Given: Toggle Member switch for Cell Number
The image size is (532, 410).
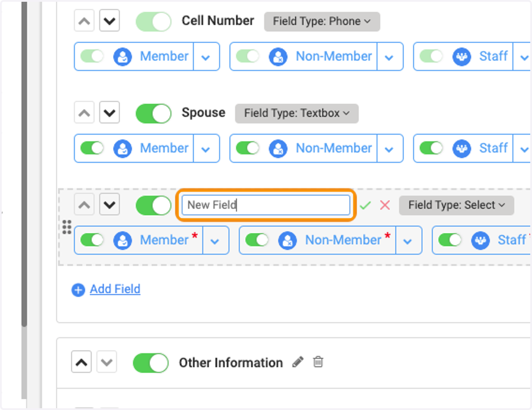Looking at the screenshot, I should 92,56.
